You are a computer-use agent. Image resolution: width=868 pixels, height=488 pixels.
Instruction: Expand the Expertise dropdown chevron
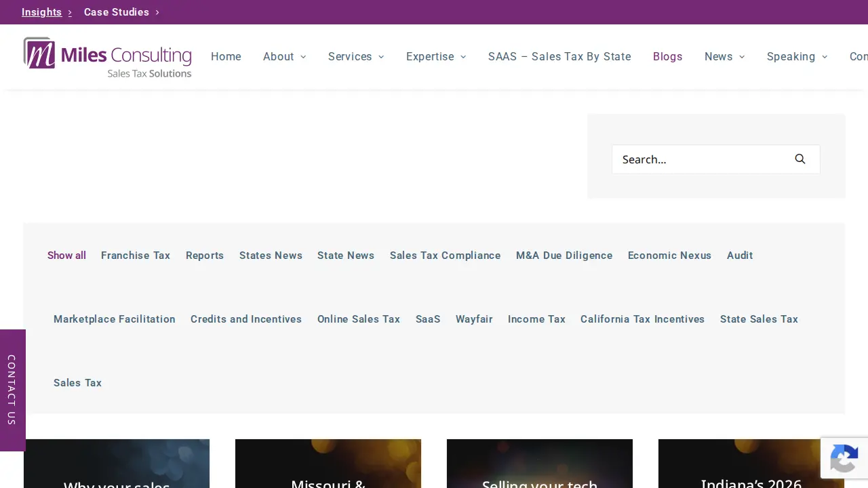point(463,57)
